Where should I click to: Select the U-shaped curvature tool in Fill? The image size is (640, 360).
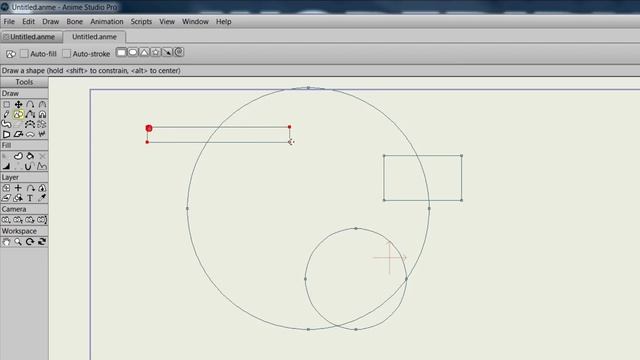click(x=29, y=166)
